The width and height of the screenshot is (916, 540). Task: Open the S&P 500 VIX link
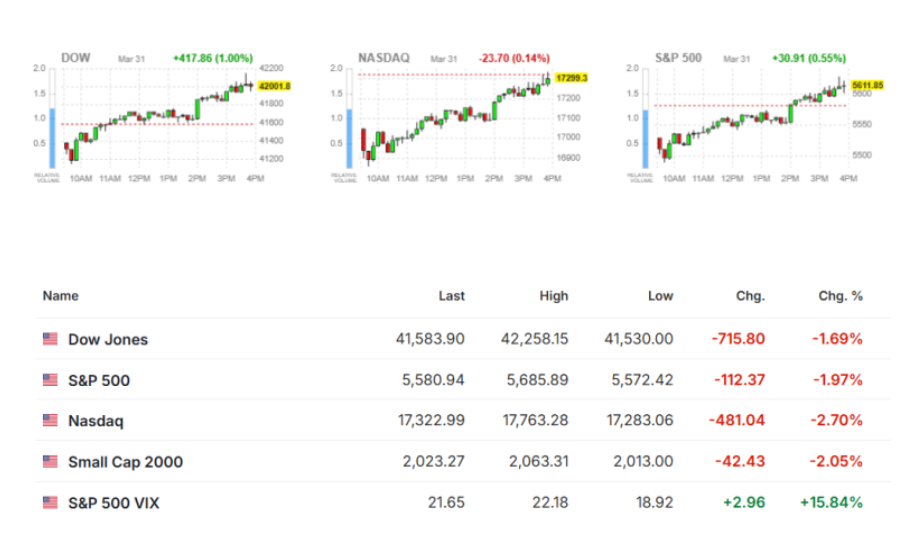(x=114, y=503)
